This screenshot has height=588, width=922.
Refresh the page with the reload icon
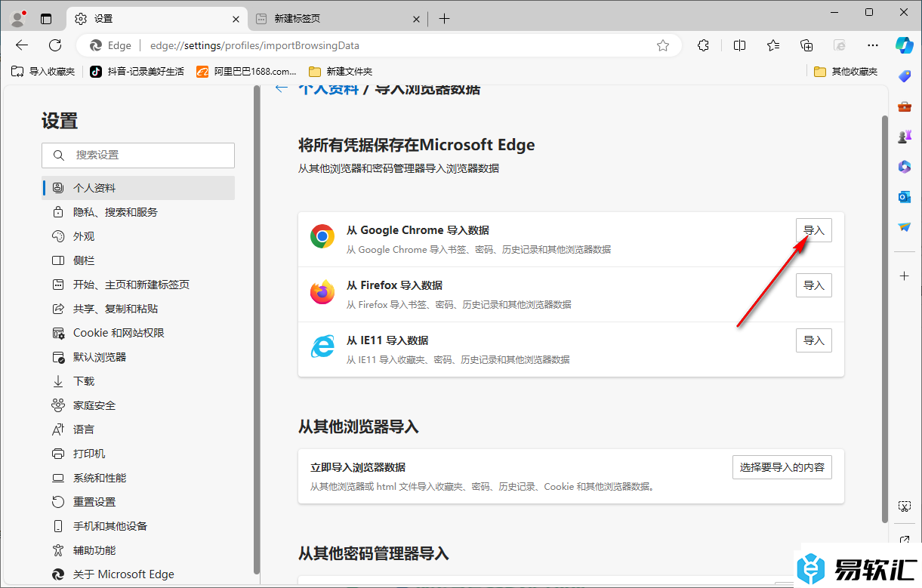click(55, 45)
